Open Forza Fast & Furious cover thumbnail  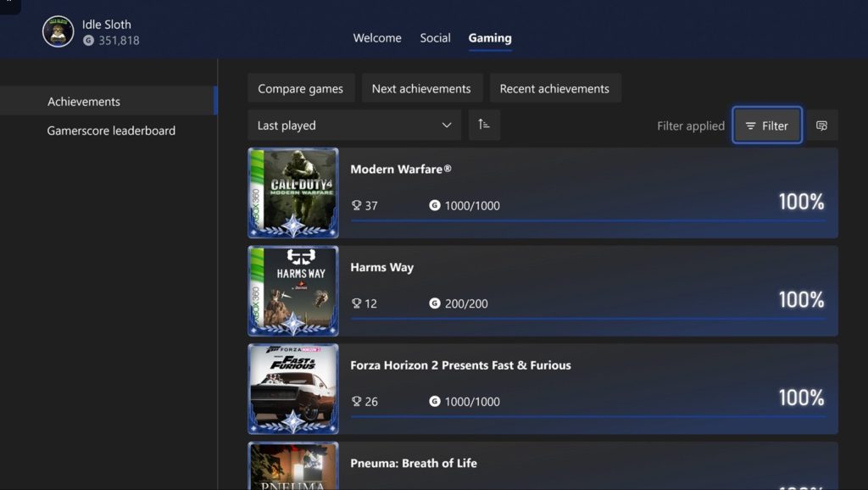pyautogui.click(x=293, y=388)
